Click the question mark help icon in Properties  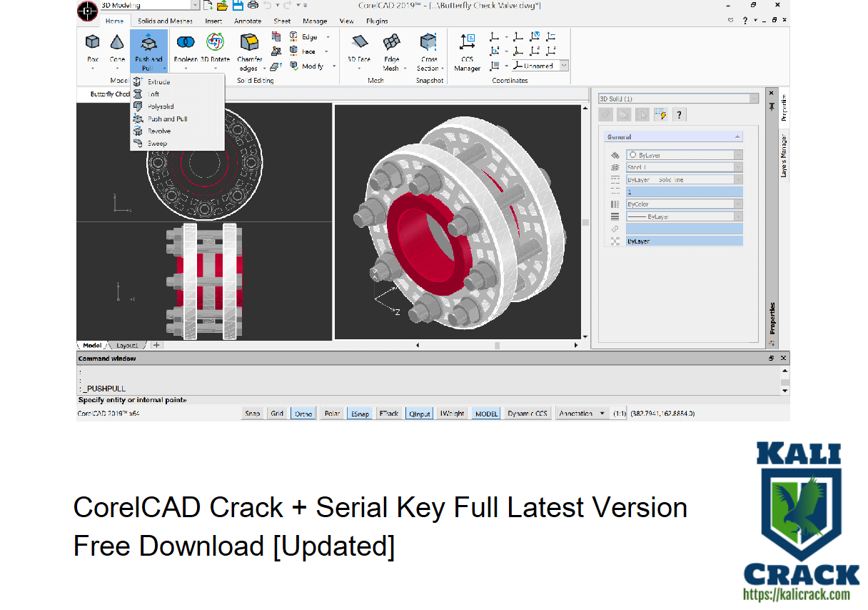679,114
